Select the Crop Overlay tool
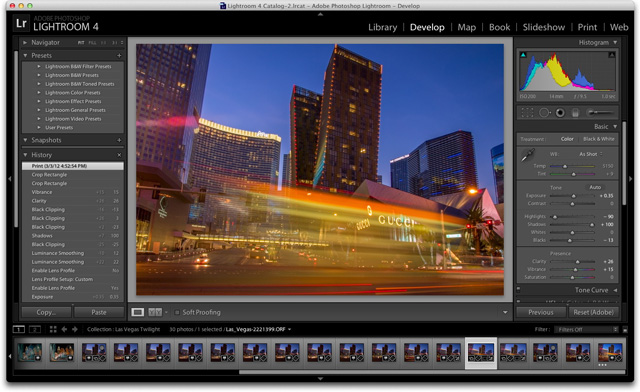This screenshot has width=640, height=392. coord(527,112)
